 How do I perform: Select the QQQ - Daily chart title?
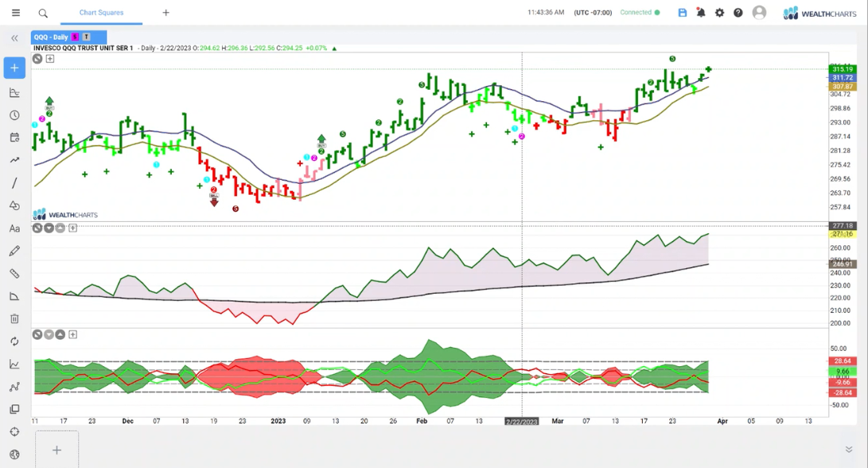coord(51,37)
